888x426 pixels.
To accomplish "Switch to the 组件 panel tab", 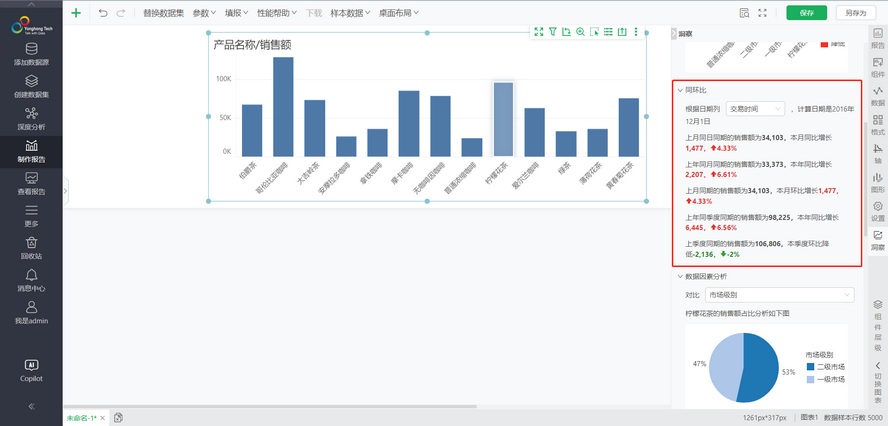I will click(878, 68).
